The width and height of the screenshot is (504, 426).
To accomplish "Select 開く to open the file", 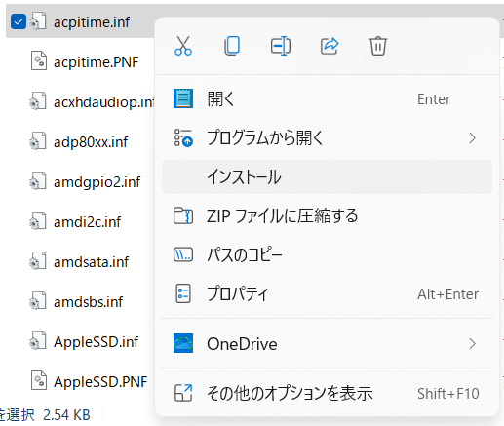I will coord(327,98).
